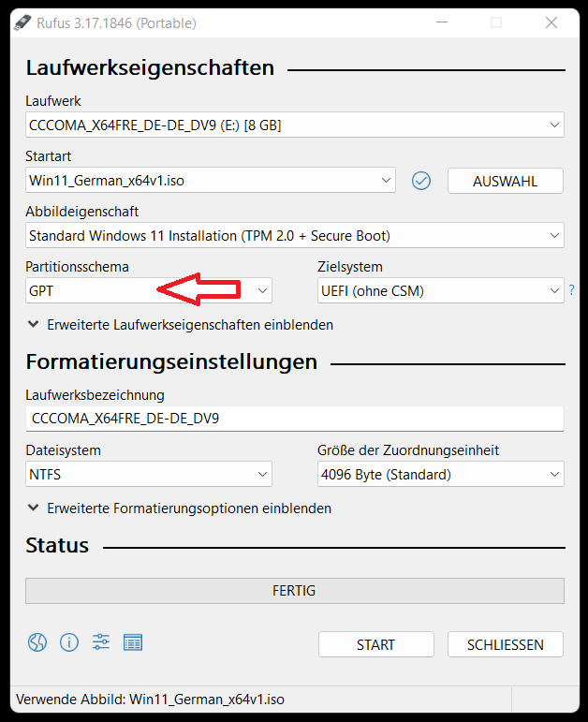
Task: Show the log with the list icon
Action: point(133,641)
